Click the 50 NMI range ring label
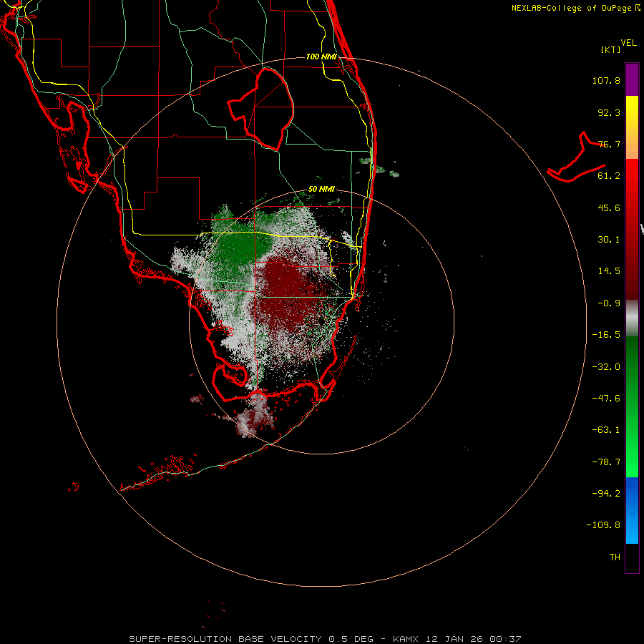The image size is (644, 644). pos(321,190)
